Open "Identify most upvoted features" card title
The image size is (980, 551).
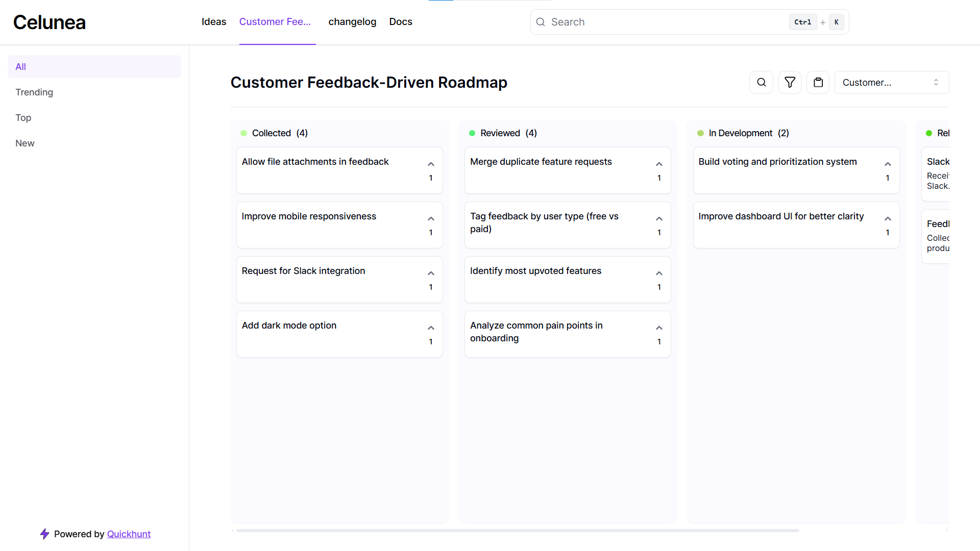click(535, 270)
